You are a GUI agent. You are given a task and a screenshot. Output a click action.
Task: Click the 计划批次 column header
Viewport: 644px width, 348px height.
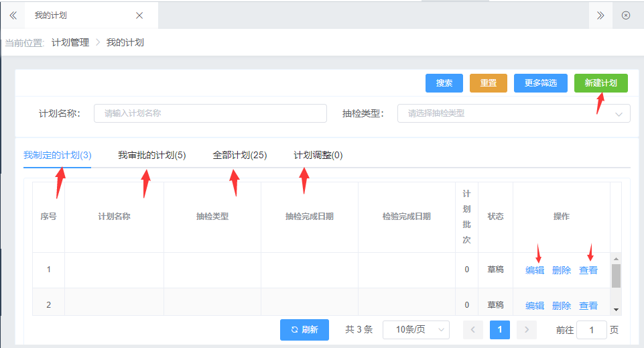[x=466, y=217]
